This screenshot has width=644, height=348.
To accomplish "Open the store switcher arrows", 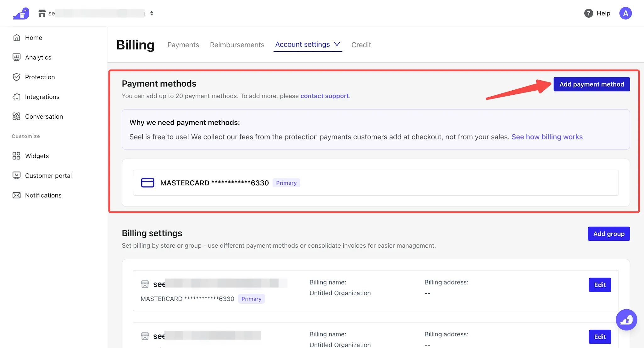I will 152,13.
